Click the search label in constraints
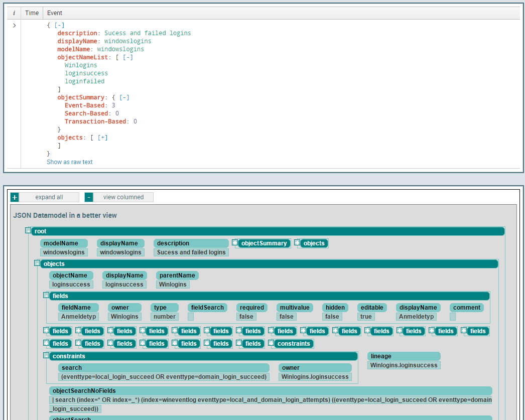Viewport: 525px width, 420px height. (164, 368)
